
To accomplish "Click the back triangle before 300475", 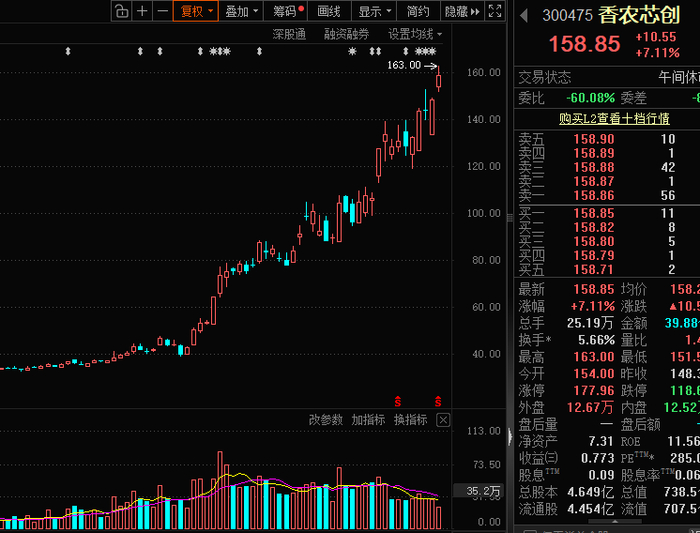I will point(524,16).
